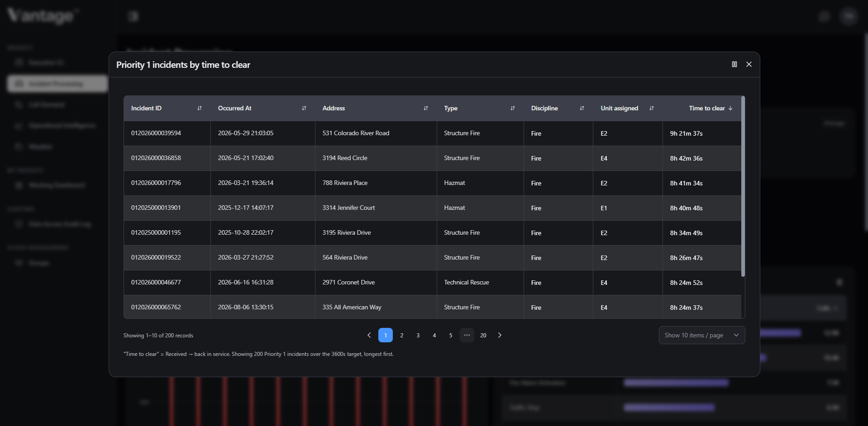Click Incident ID column header
This screenshot has height=426, width=868.
tap(167, 109)
